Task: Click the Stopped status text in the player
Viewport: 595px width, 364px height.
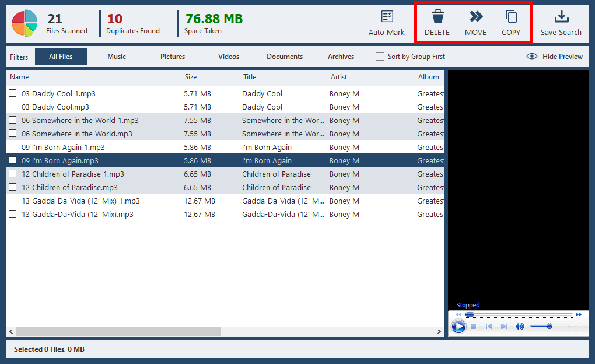Action: [x=468, y=305]
